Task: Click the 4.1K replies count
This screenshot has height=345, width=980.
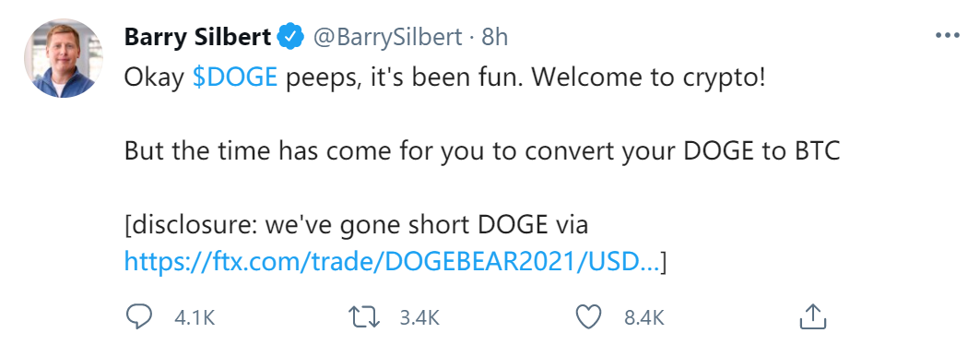Action: 195,318
